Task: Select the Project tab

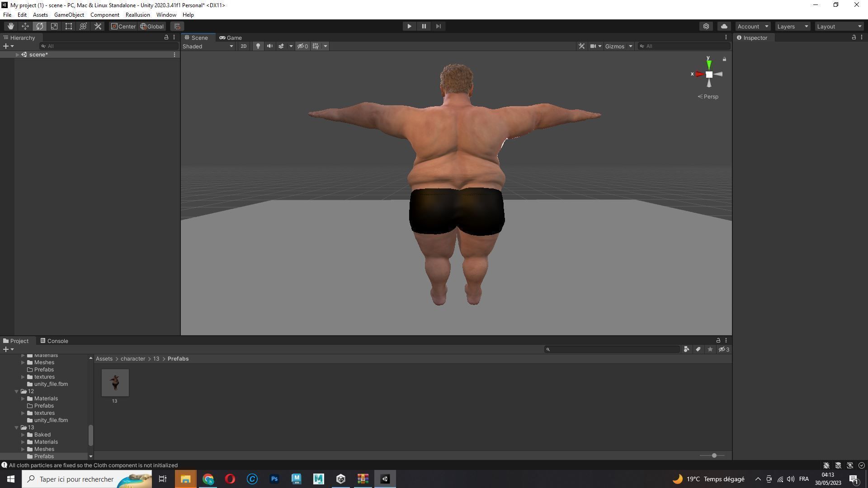Action: click(16, 341)
